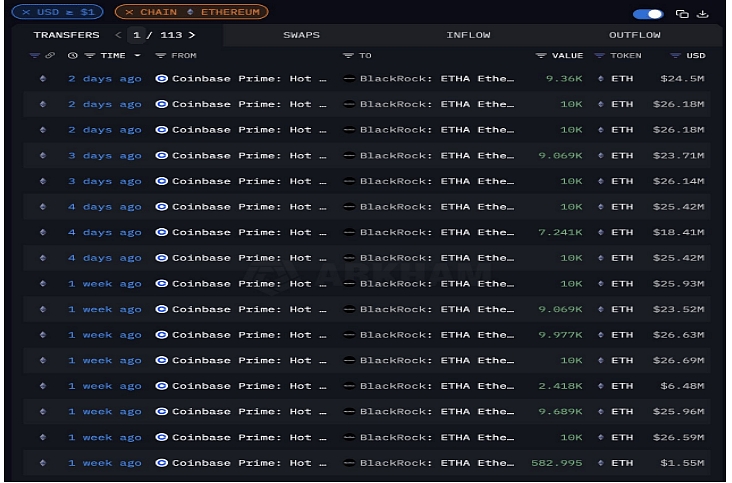Go to next page of transfers
The height and width of the screenshot is (483, 732).
tap(191, 35)
